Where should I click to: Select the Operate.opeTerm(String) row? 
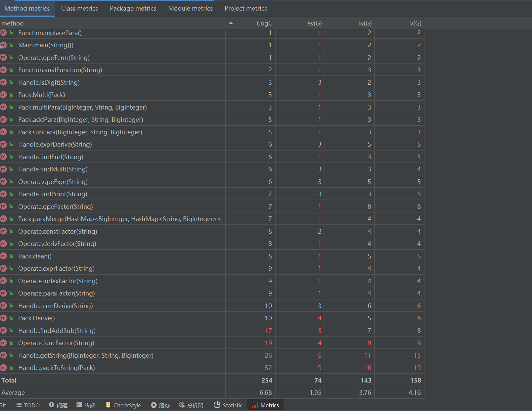pyautogui.click(x=212, y=58)
